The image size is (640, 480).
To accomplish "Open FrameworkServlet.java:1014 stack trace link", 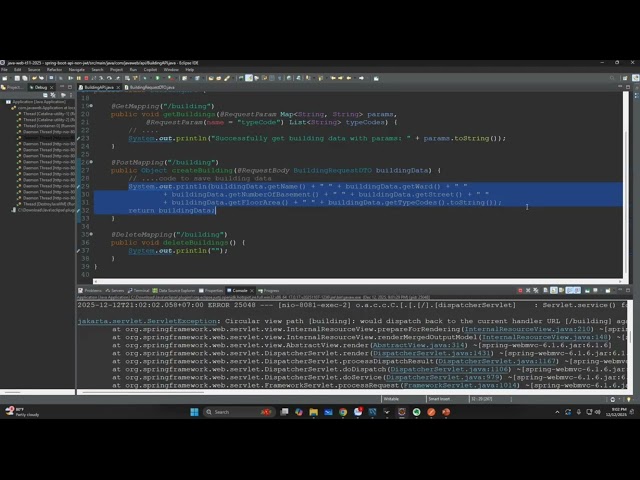I will coord(460,385).
